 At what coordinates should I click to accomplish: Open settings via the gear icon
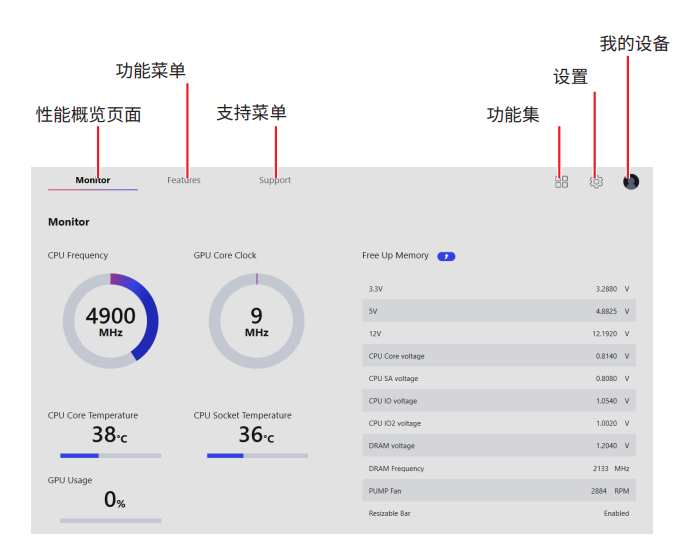click(x=596, y=182)
